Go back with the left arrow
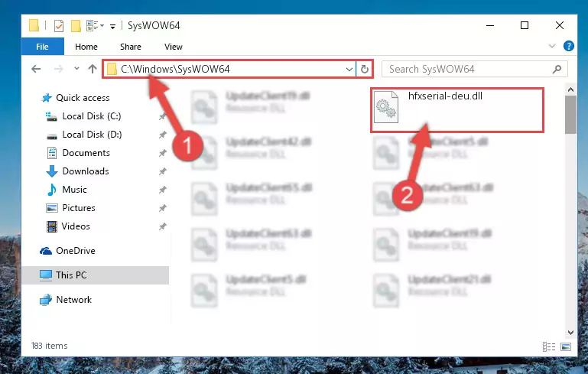Viewport: 588px width, 374px height. 36,69
